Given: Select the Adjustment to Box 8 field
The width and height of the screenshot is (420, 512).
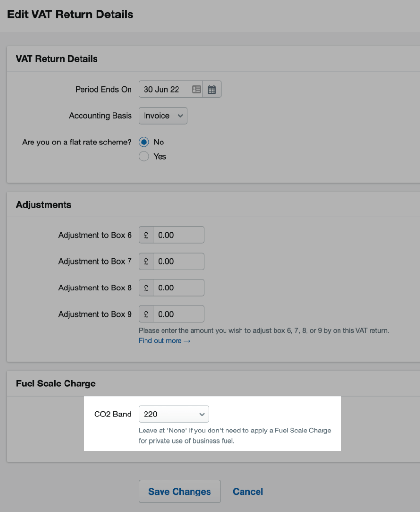Looking at the screenshot, I should [179, 287].
